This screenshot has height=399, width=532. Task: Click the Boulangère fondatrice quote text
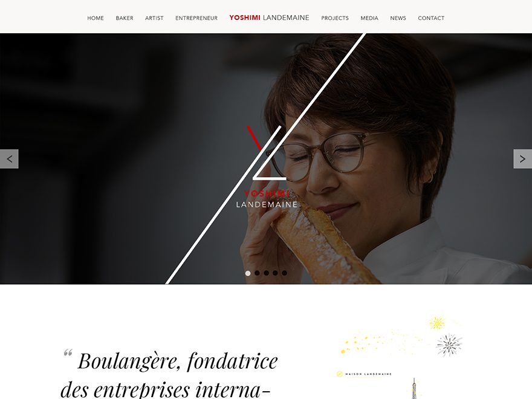169,374
